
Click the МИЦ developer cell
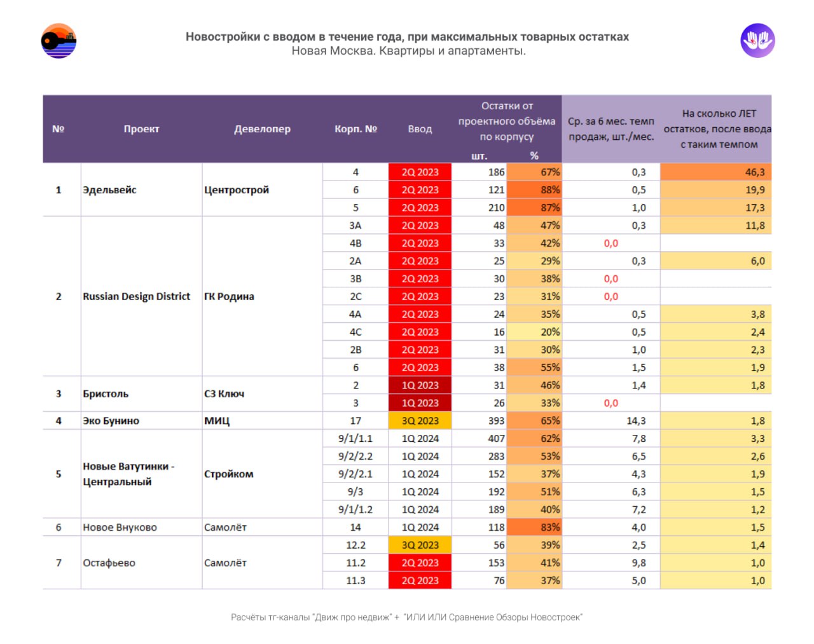point(262,421)
